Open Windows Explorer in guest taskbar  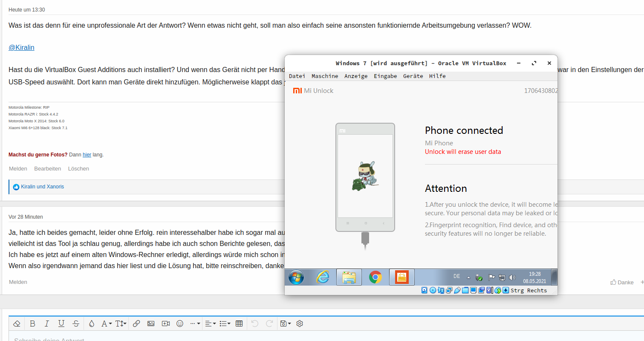pos(349,277)
